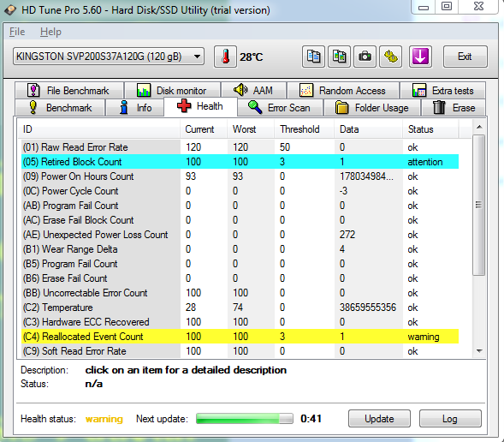Select the (AB) Program Fail Count row
This screenshot has height=442, width=504.
[240, 206]
